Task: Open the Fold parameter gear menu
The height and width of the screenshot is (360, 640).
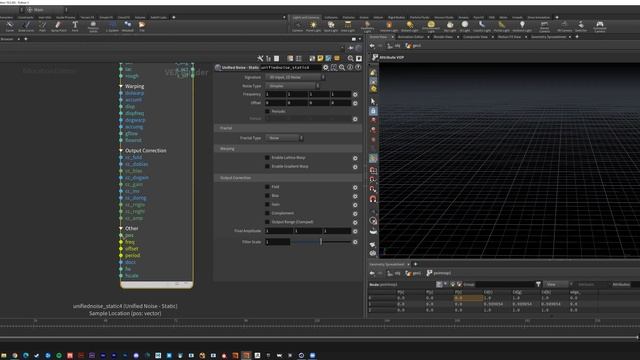Action: point(355,187)
